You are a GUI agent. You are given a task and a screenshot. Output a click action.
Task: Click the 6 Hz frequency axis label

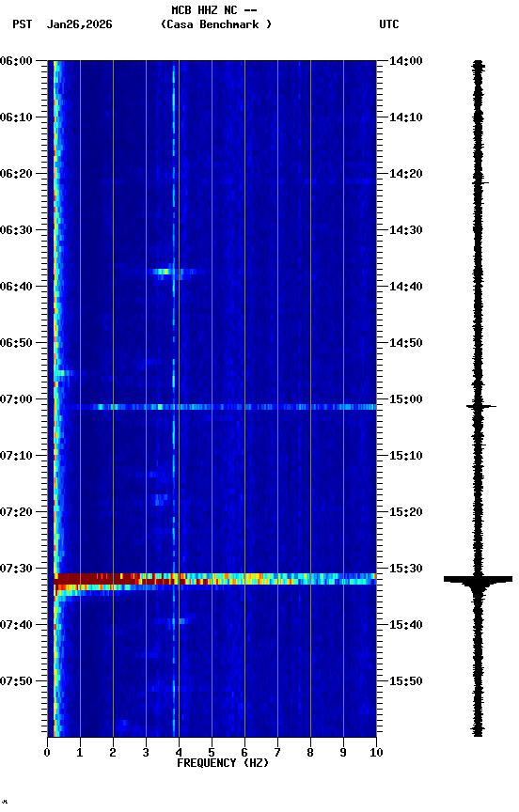244,753
